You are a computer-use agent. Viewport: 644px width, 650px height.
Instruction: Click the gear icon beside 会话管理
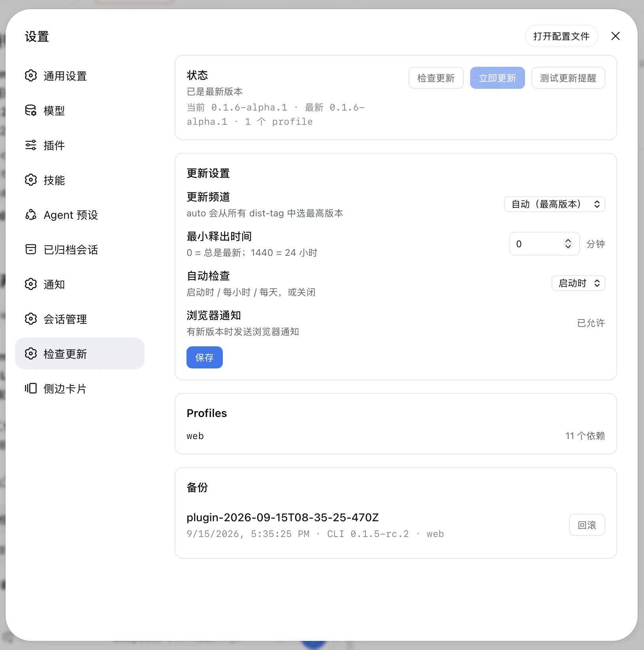31,319
